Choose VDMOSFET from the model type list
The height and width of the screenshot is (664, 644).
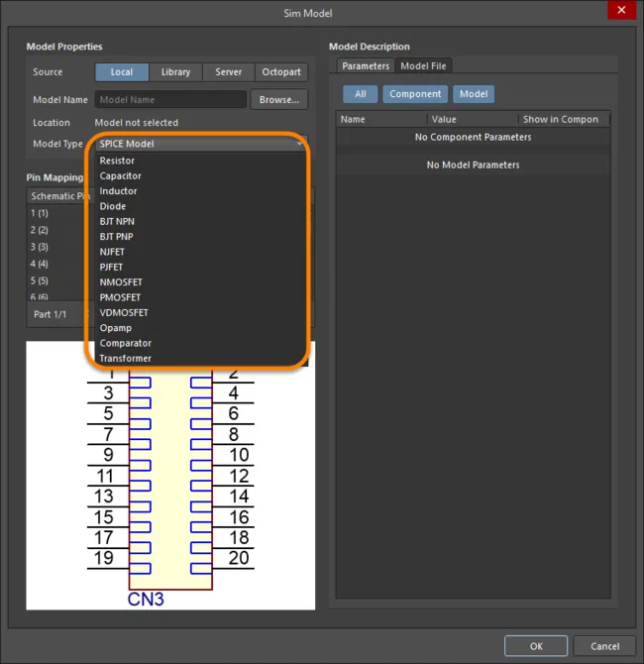[201, 313]
